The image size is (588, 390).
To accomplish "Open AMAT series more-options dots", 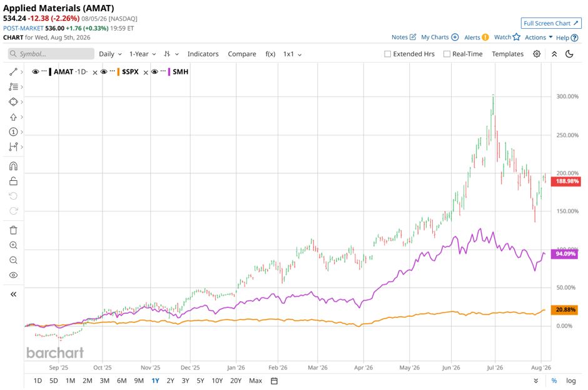I will [x=44, y=71].
